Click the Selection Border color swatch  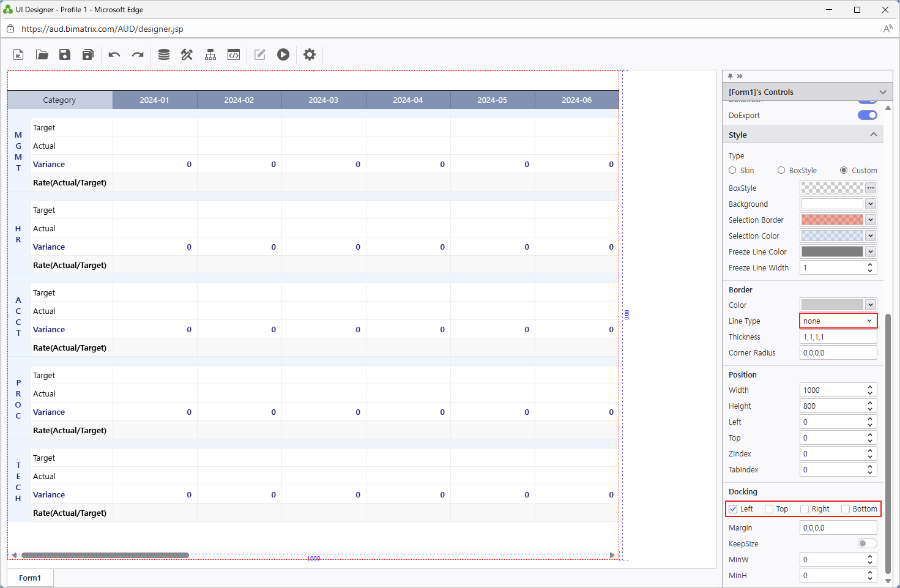832,220
